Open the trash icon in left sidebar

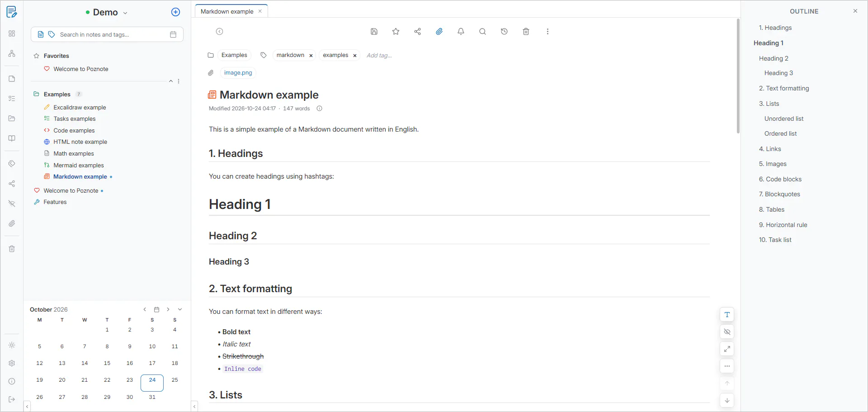point(12,249)
